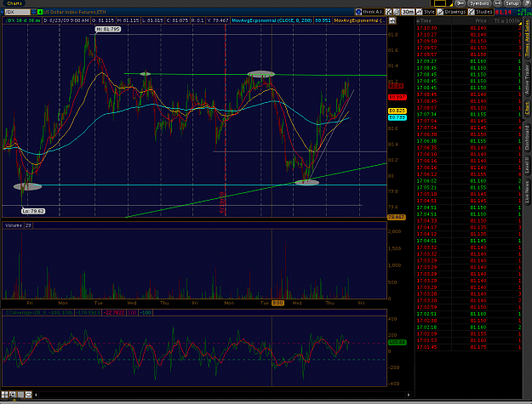532x404 pixels.
Task: Select the 17:02:51 trade row at 81.160
Action: click(x=469, y=314)
